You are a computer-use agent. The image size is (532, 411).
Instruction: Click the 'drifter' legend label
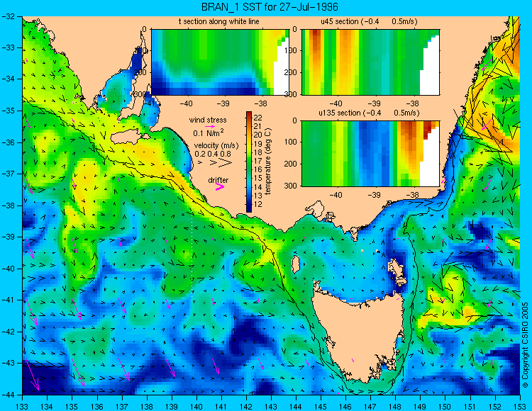pyautogui.click(x=218, y=180)
